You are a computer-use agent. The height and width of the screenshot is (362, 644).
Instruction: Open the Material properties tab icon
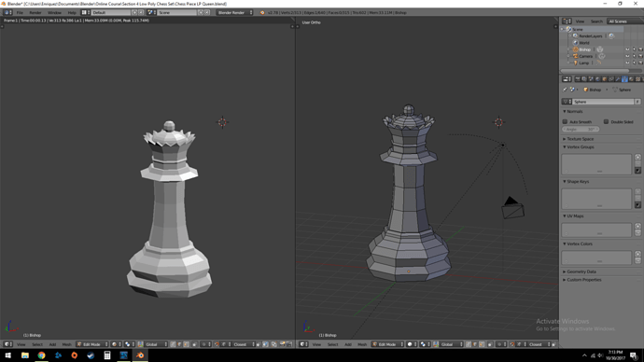[x=631, y=79]
